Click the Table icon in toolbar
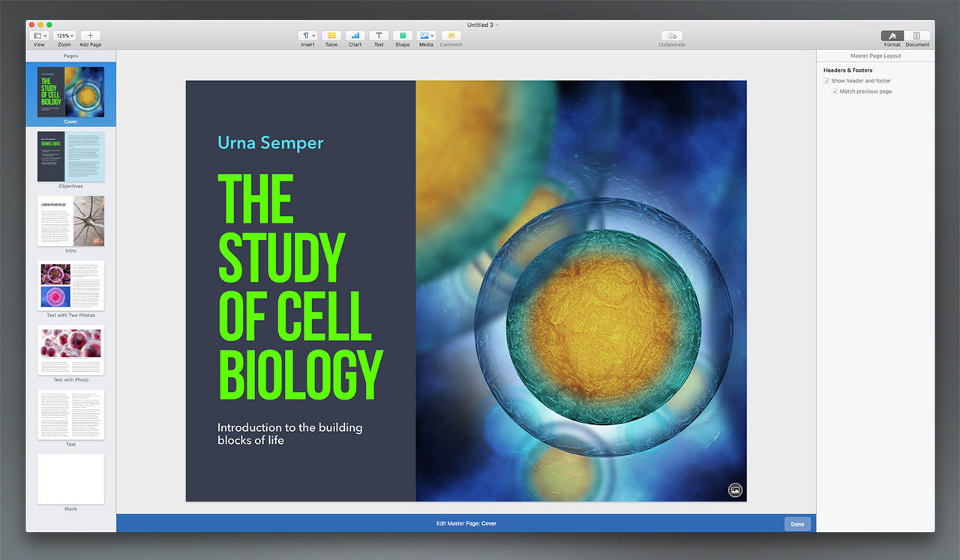The image size is (960, 560). point(331,36)
